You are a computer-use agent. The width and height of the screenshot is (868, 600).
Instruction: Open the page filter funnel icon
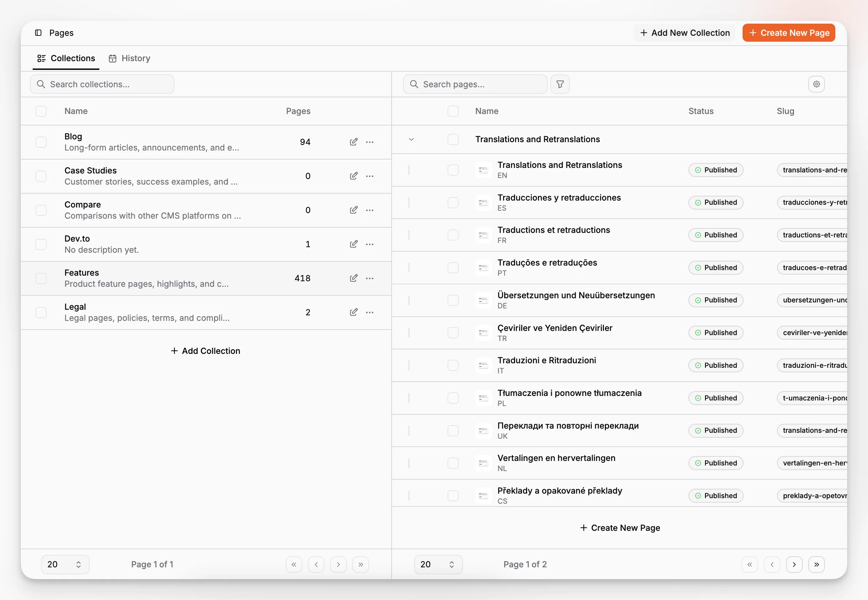tap(560, 84)
